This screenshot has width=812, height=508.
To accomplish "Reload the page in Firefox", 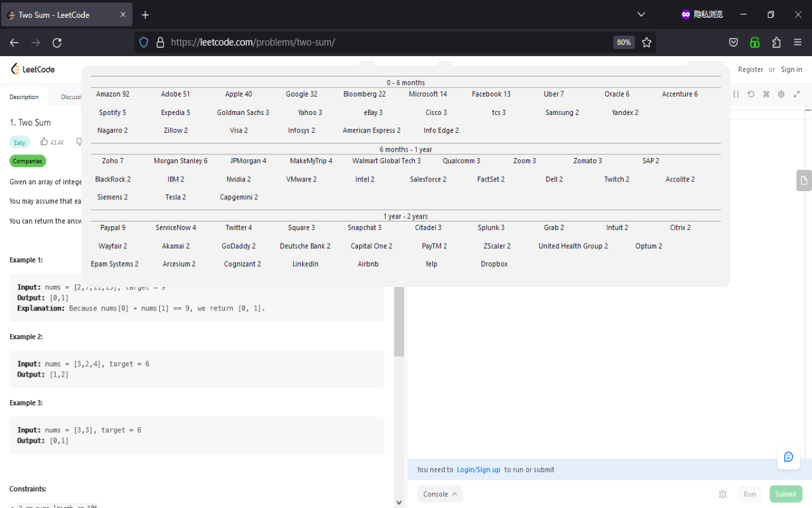I will 57,43.
